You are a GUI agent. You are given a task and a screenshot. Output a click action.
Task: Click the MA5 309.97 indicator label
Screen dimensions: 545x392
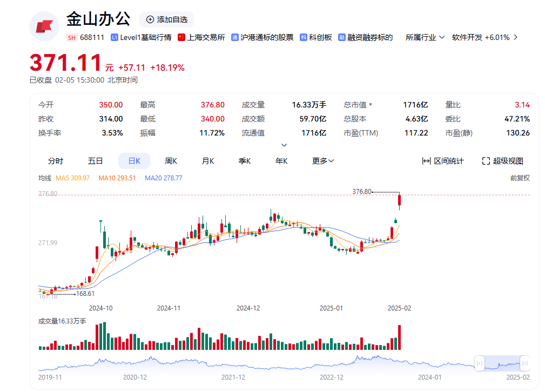pos(72,178)
